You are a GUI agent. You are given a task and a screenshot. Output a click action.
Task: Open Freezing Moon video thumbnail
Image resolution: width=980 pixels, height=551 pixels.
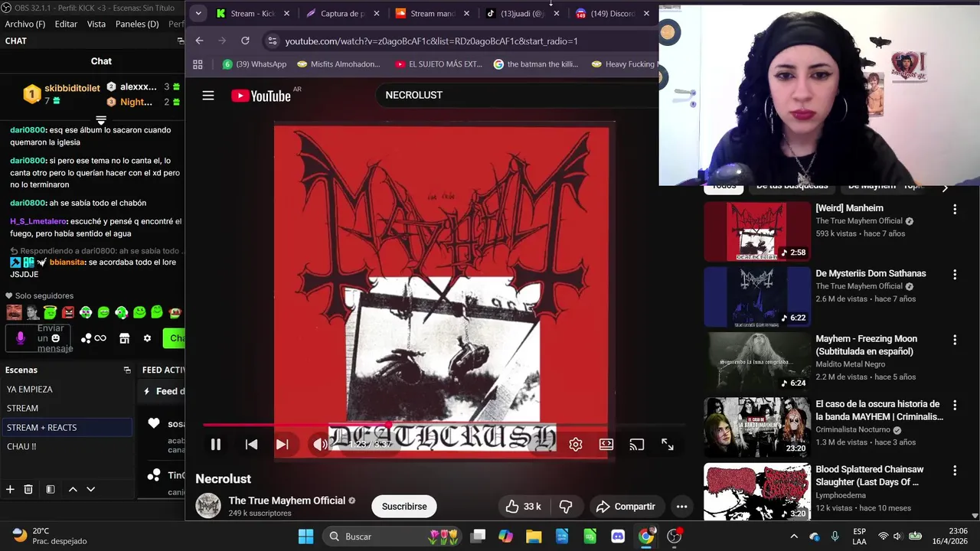tap(757, 361)
